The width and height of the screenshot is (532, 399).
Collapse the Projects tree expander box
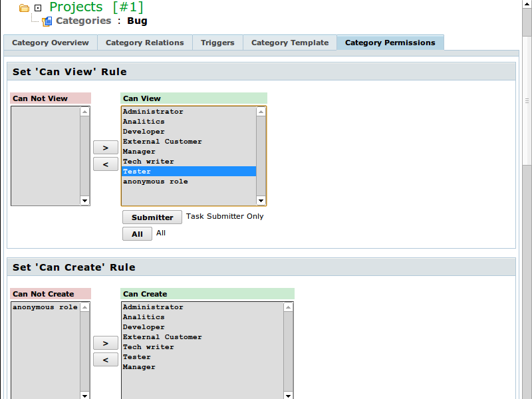[x=38, y=8]
